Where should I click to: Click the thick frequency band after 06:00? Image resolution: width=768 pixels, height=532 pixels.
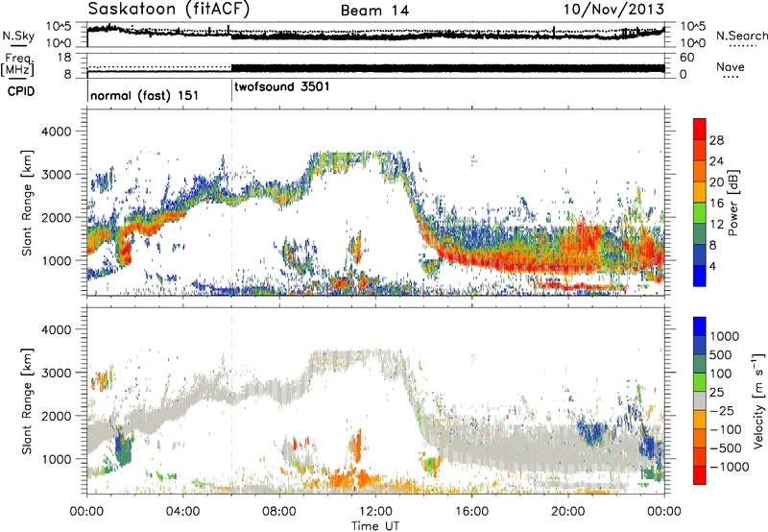point(447,68)
